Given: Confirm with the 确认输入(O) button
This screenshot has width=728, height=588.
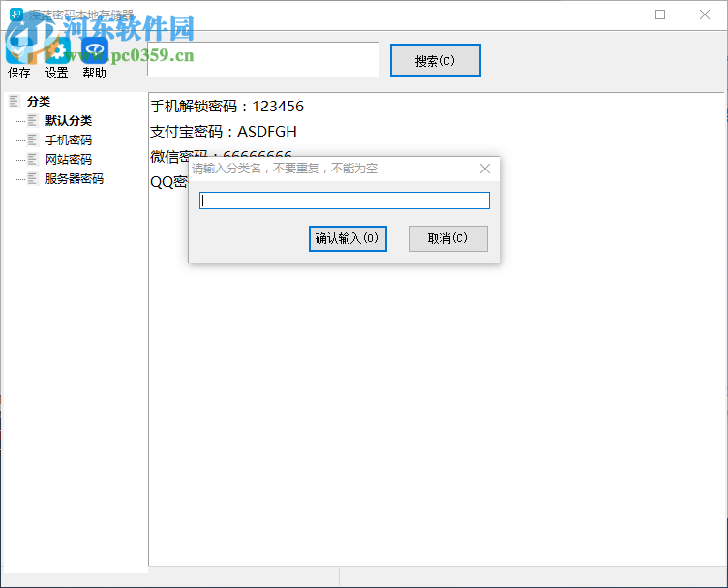Looking at the screenshot, I should [x=348, y=238].
